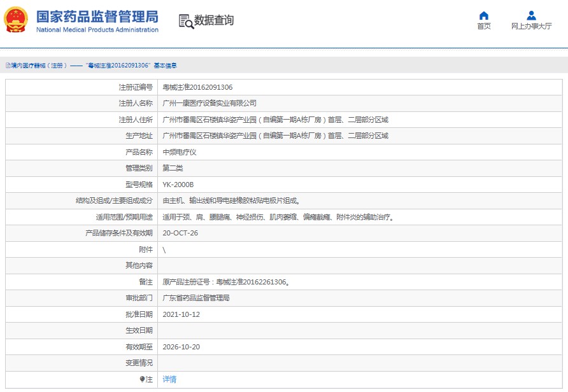Click the 审批部门 label

click(x=139, y=298)
